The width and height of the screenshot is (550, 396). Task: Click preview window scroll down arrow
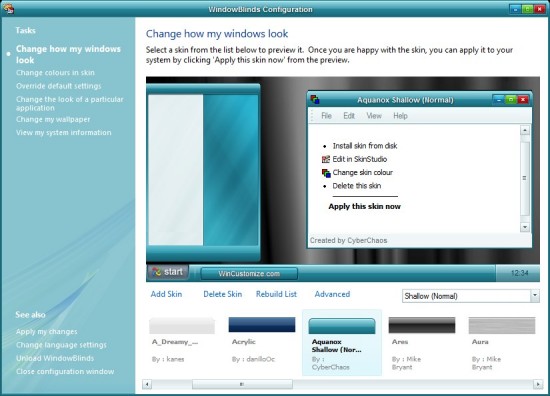click(x=525, y=227)
